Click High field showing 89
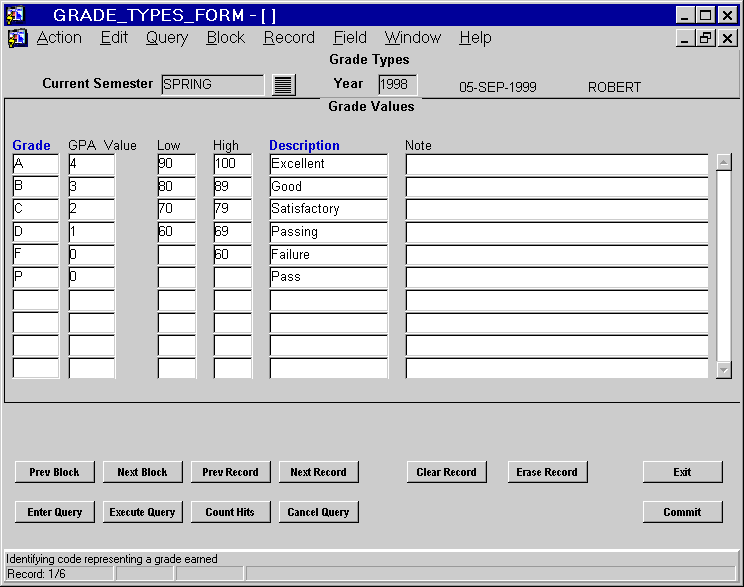The height and width of the screenshot is (587, 744). coord(232,186)
